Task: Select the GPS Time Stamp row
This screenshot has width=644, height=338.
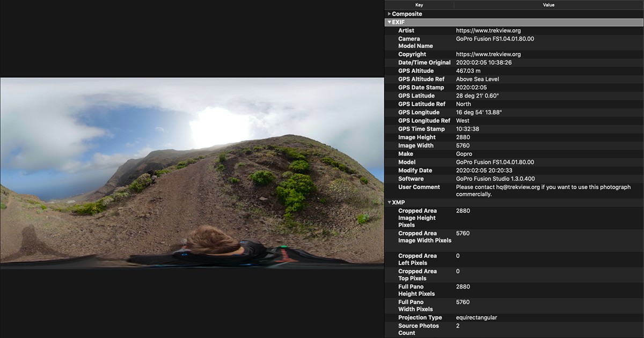Action: point(421,129)
